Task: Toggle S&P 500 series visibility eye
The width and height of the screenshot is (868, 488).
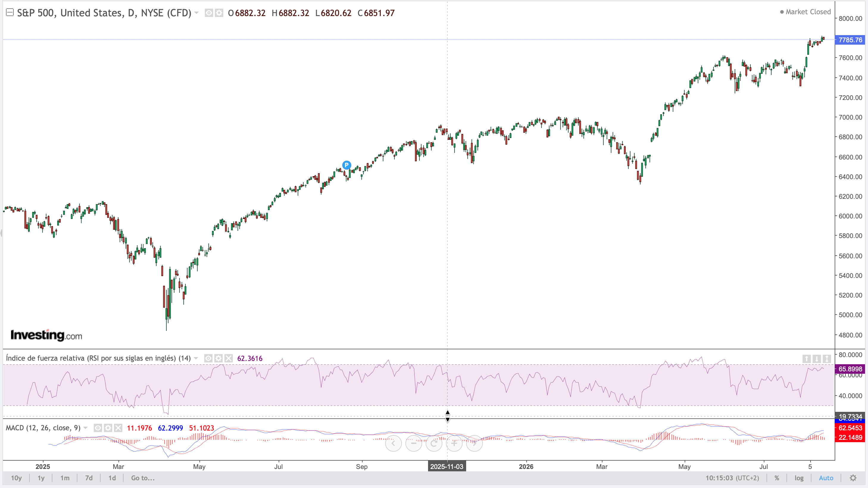Action: pos(209,13)
